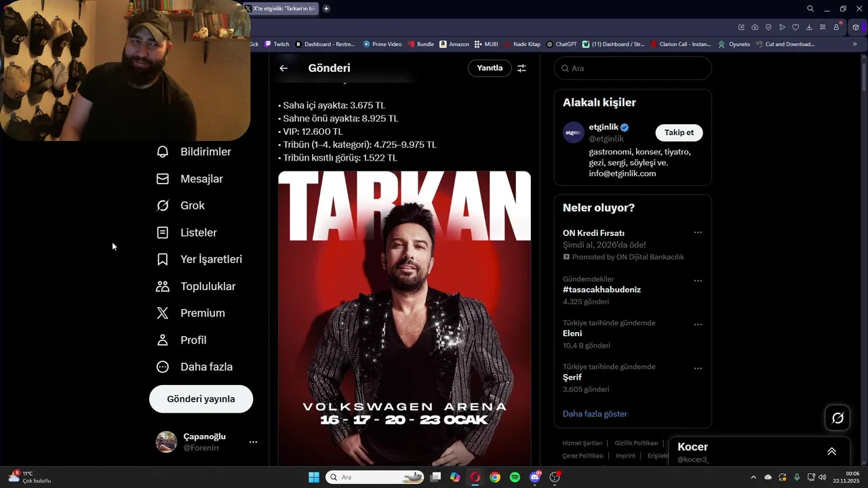Open Oyuneks bookmark
Image resolution: width=868 pixels, height=488 pixels.
point(734,44)
